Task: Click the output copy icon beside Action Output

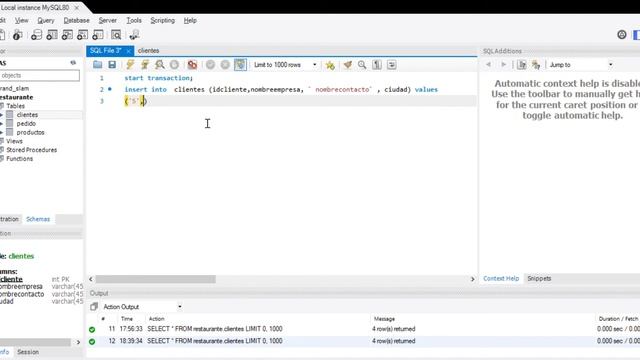Action: (93, 307)
